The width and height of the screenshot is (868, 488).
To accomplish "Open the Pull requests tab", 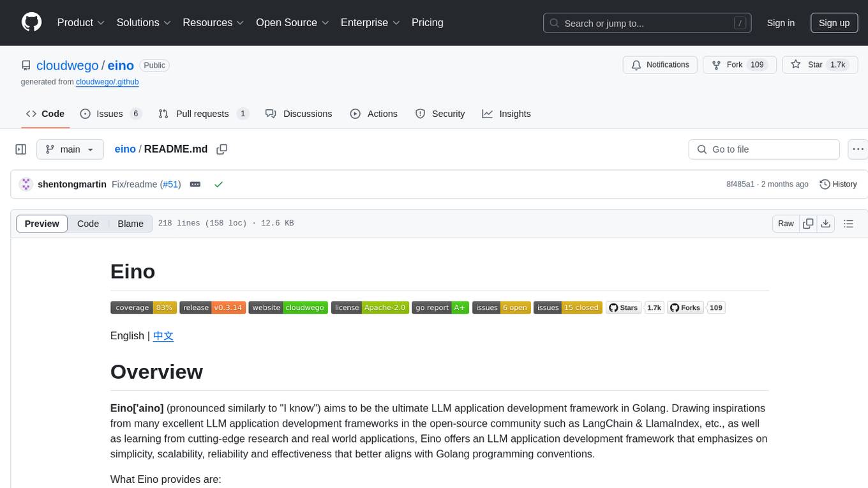I will click(202, 114).
